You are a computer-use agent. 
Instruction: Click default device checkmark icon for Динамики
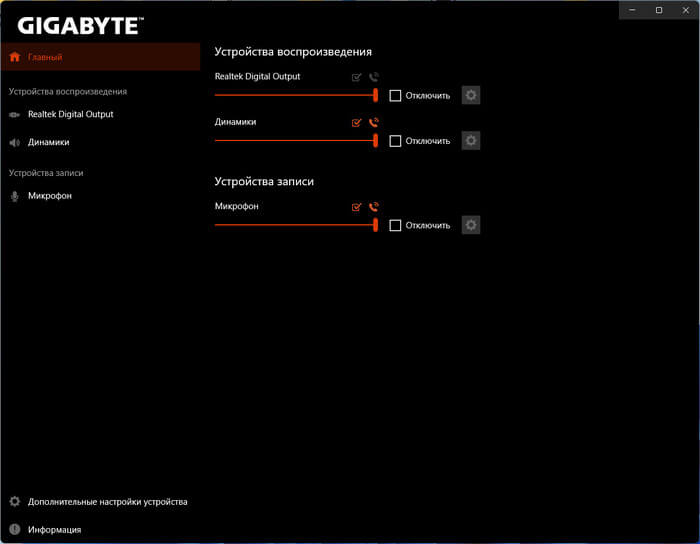coord(357,122)
